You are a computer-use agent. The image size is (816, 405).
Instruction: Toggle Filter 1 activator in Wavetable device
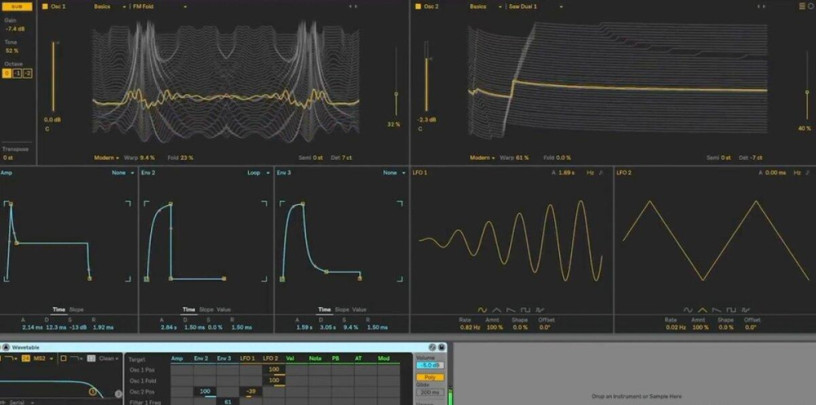(x=1, y=358)
